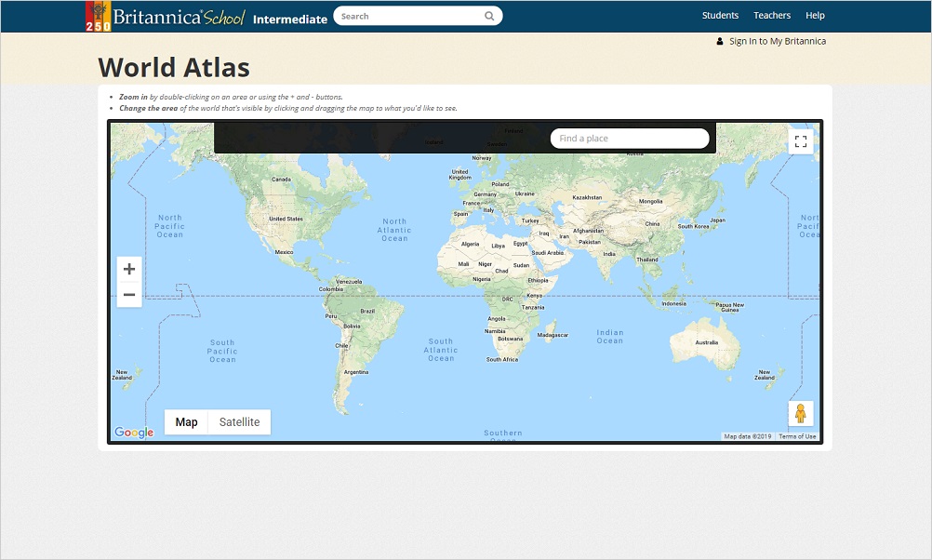Image resolution: width=932 pixels, height=560 pixels.
Task: Select the Map view type
Action: click(187, 422)
